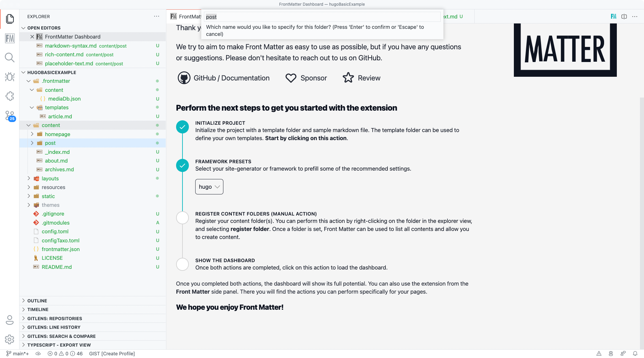Open the Manage gear icon
The width and height of the screenshot is (644, 358).
10,339
